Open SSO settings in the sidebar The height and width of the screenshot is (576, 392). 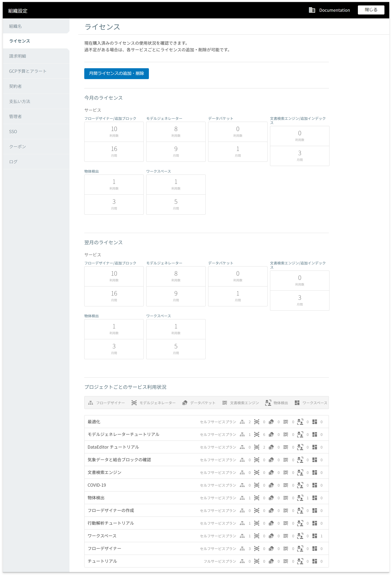pos(36,132)
